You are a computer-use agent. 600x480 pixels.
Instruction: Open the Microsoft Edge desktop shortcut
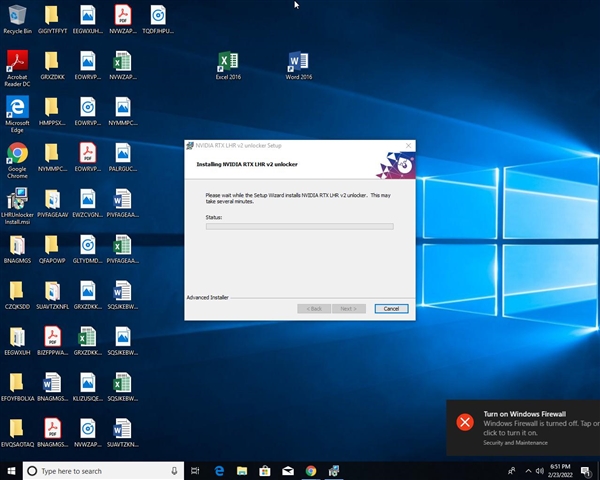pos(17,107)
